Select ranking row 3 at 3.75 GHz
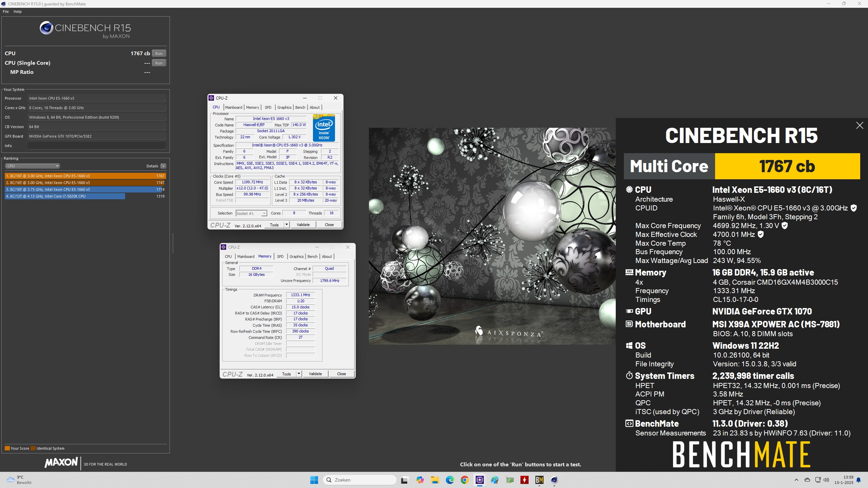This screenshot has width=868, height=488. [85, 189]
